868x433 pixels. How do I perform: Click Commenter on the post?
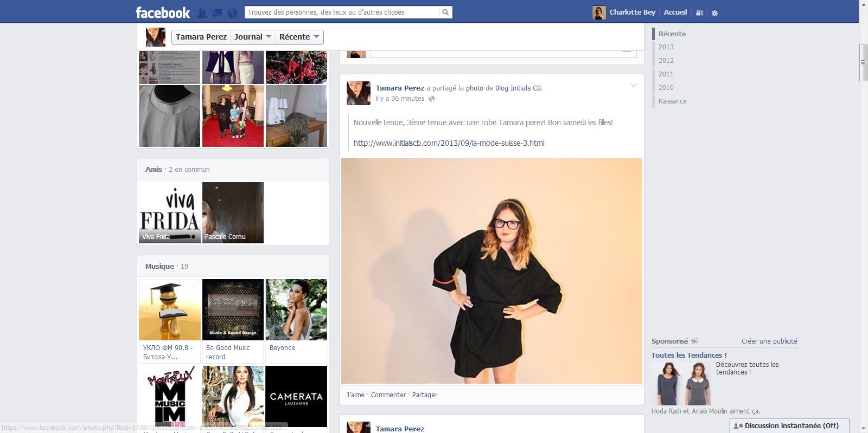(388, 395)
